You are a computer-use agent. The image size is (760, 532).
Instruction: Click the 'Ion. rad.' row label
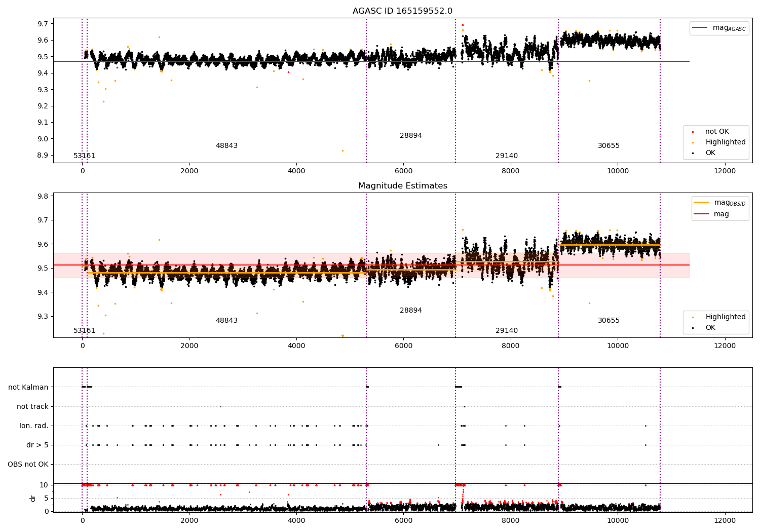tap(34, 426)
